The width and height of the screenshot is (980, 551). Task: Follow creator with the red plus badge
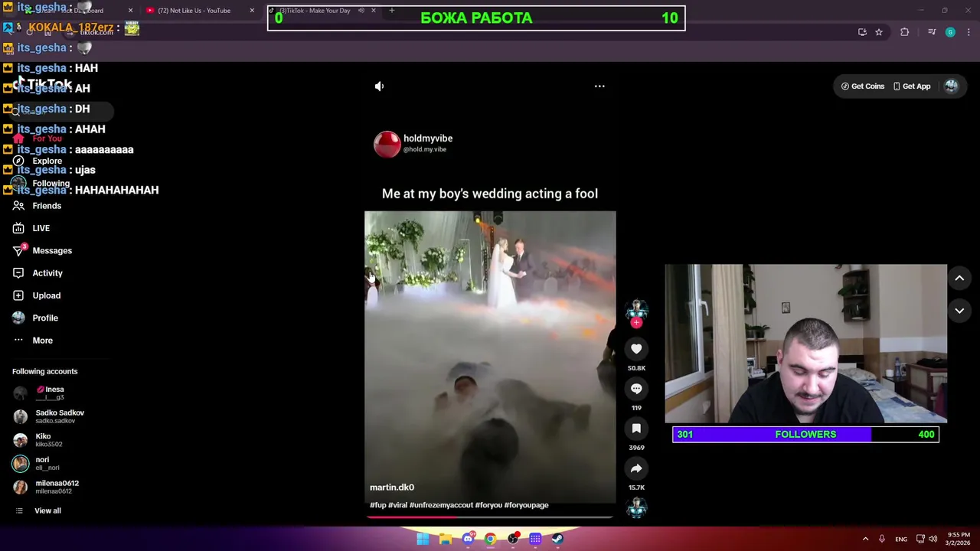click(x=636, y=323)
